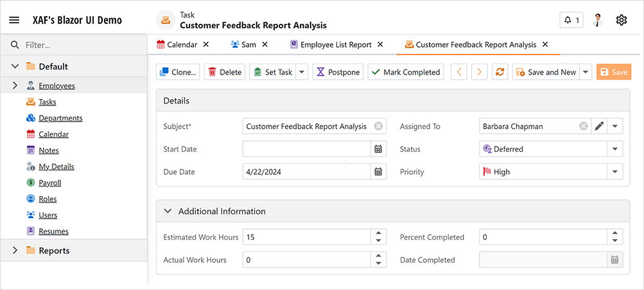Expand the Set Task dropdown arrow

point(302,72)
